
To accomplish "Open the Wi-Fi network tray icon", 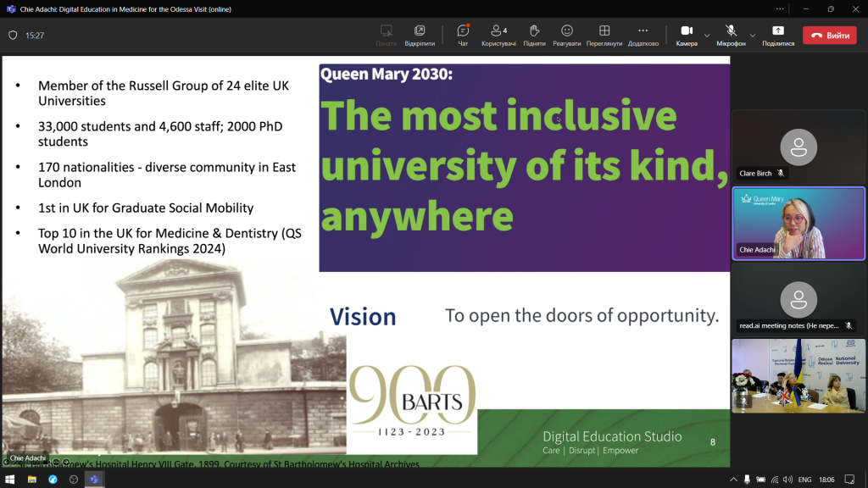I will point(775,480).
